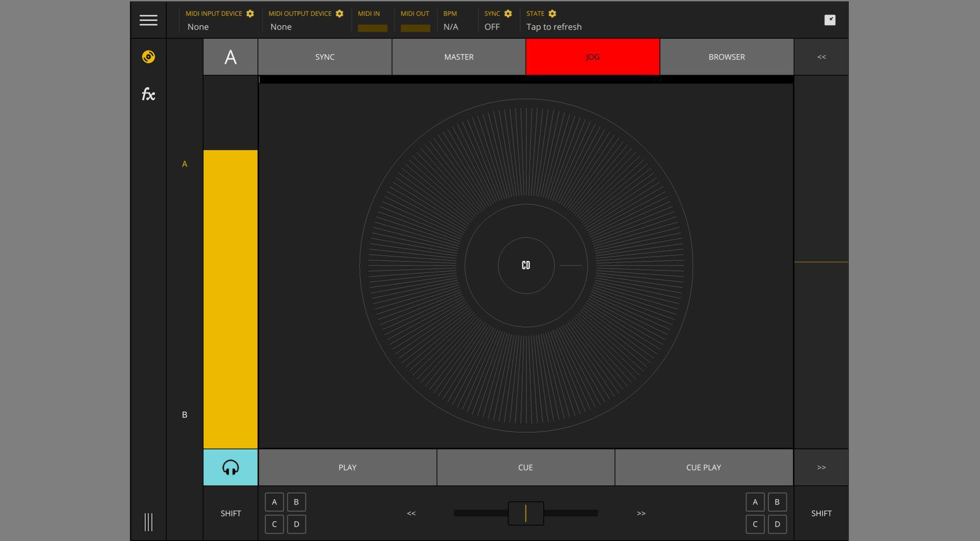Assign left deck selector to C

(274, 524)
